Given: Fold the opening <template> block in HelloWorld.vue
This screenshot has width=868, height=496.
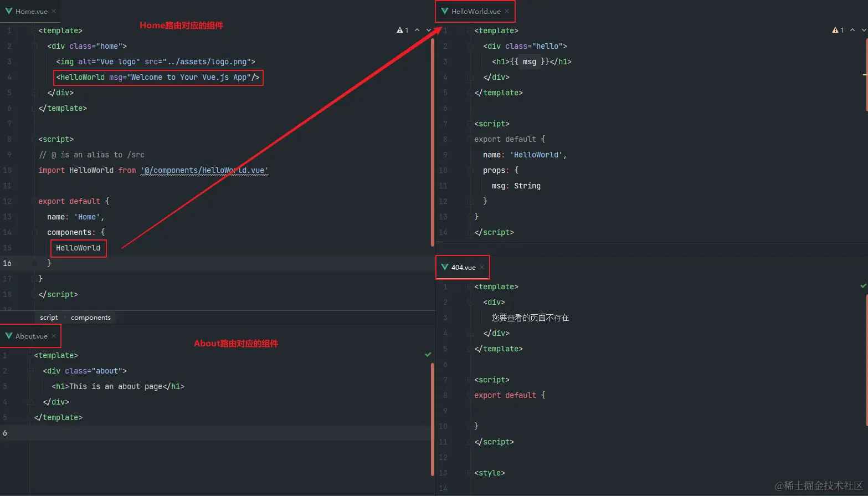Looking at the screenshot, I should click(x=470, y=30).
